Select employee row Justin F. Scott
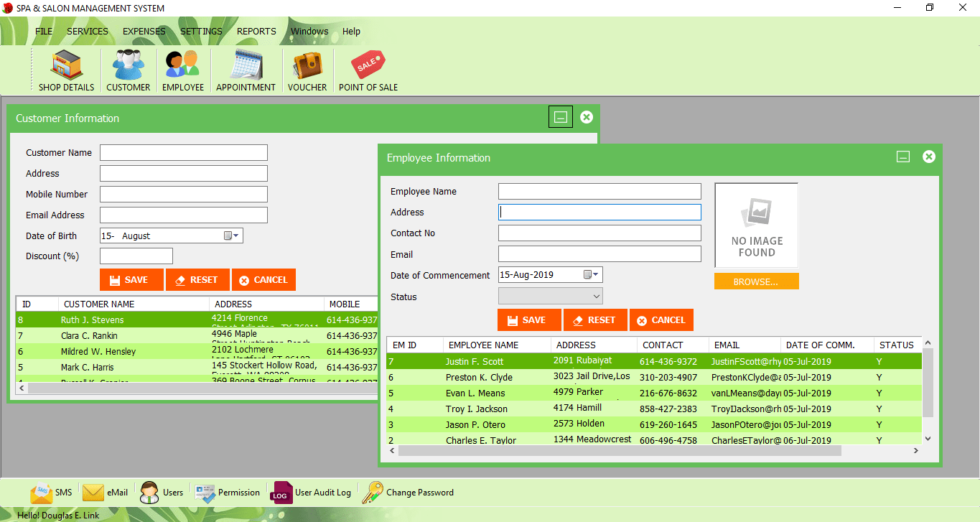Viewport: 980px width, 522px height. [654, 361]
